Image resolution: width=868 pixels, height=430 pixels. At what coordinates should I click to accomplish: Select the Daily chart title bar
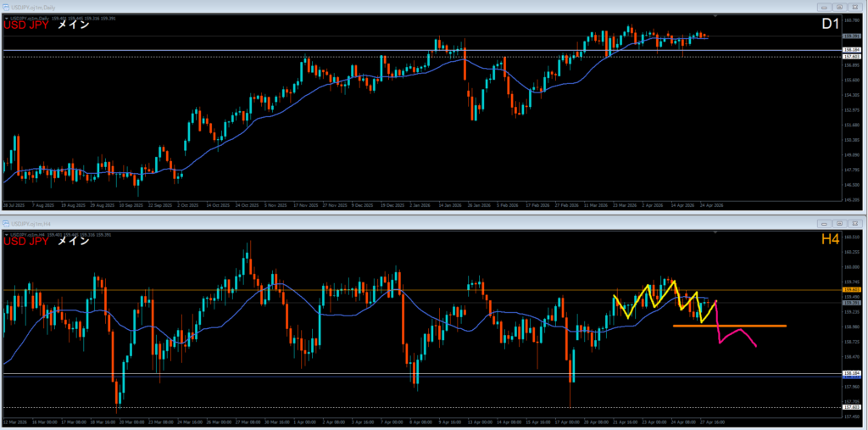pyautogui.click(x=339, y=6)
